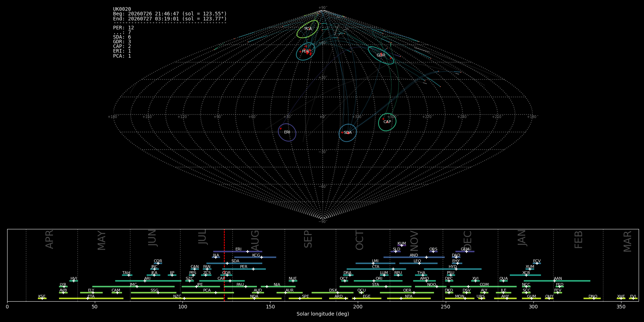The image size is (644, 322).
Task: Click the APR month label in the timeline
Action: [50, 239]
